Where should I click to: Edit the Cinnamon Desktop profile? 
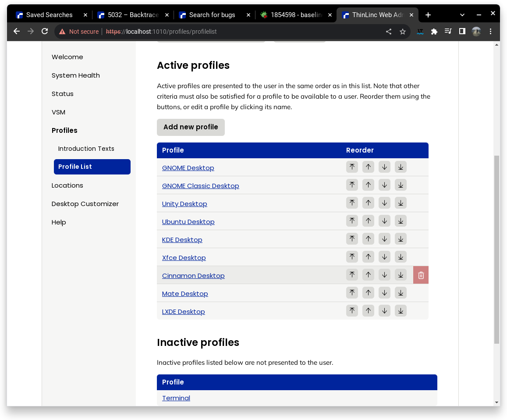click(193, 276)
